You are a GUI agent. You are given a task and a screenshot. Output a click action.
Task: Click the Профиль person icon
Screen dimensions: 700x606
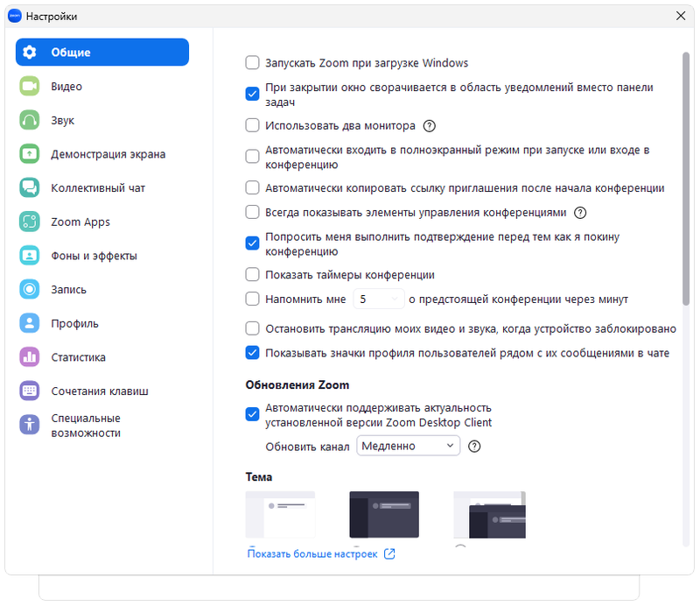click(x=30, y=323)
